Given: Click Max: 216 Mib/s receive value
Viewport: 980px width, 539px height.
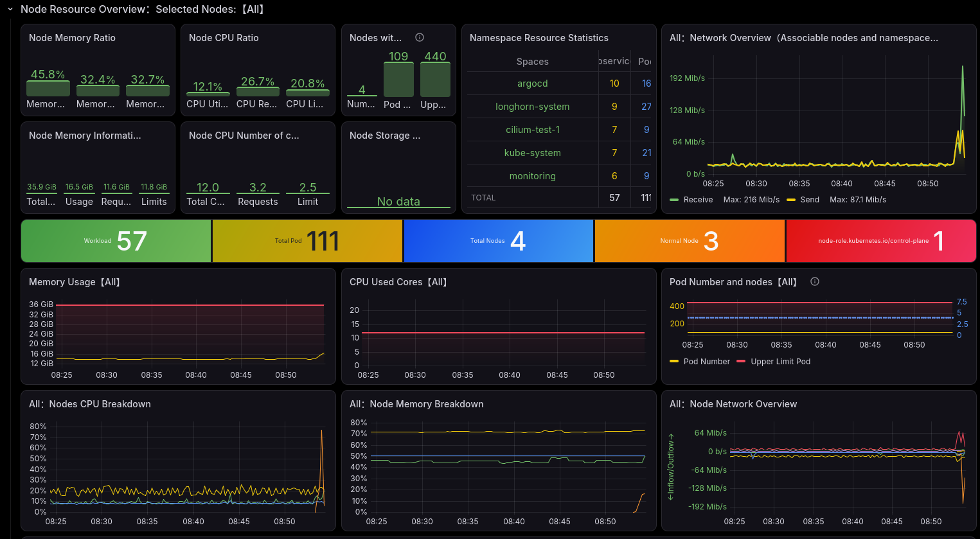Looking at the screenshot, I should click(x=751, y=200).
